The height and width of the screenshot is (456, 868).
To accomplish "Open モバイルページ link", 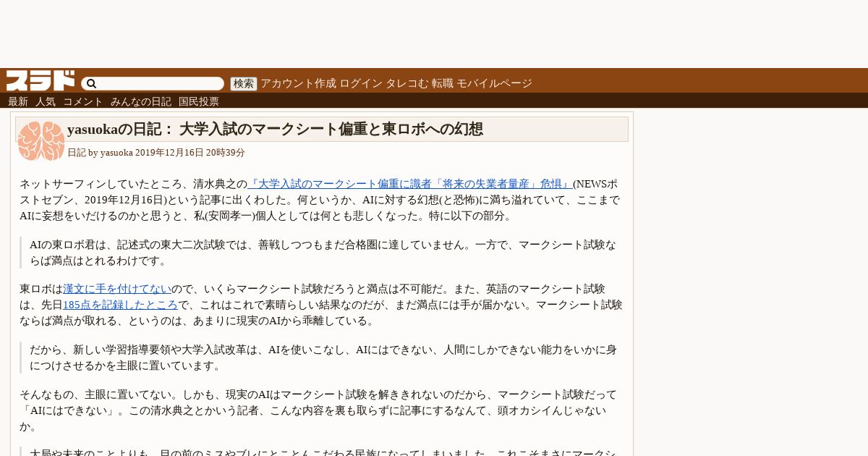I will tap(494, 83).
